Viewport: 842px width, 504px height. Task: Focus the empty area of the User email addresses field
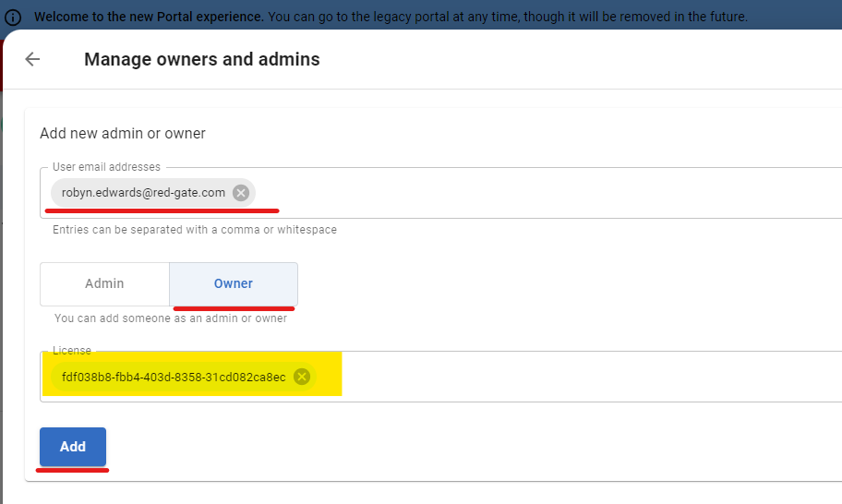tap(547, 193)
